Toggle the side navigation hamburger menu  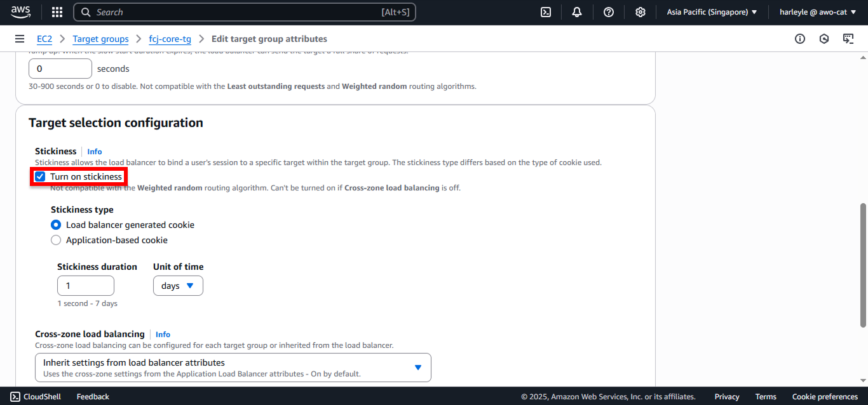(x=20, y=39)
